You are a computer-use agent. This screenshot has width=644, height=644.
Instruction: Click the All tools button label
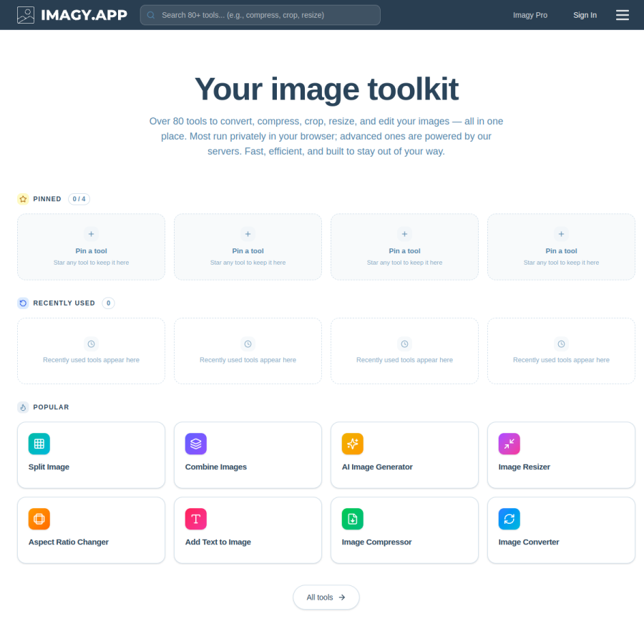(320, 597)
